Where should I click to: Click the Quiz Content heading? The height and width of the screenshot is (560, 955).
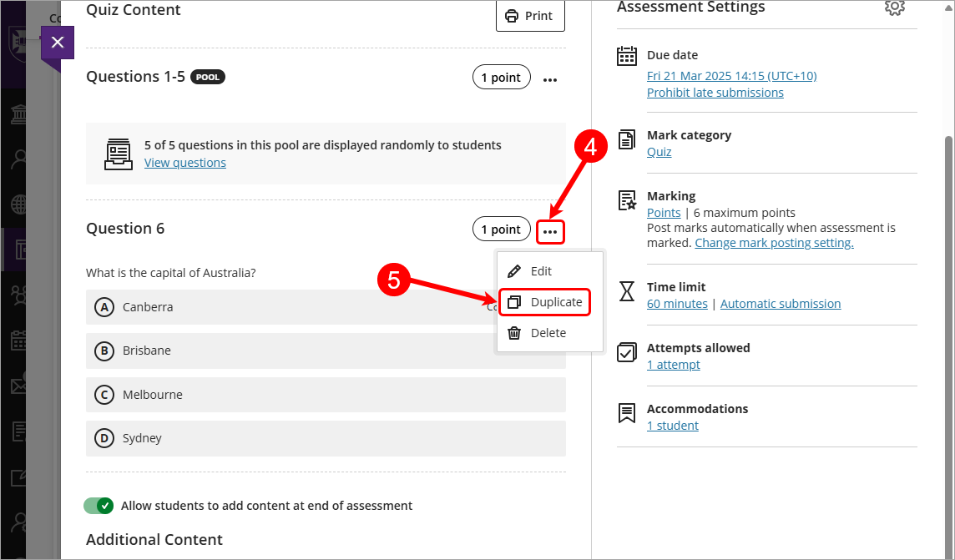(134, 10)
